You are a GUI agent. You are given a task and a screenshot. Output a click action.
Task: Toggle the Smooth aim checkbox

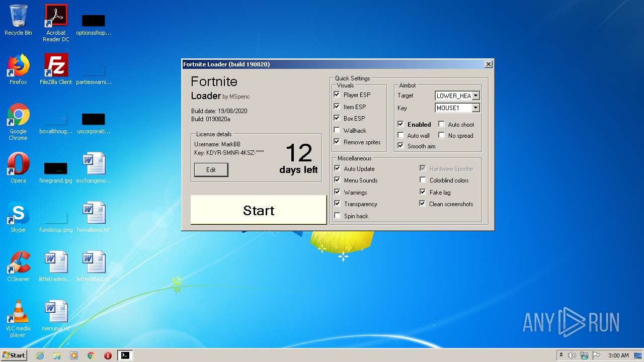(x=400, y=146)
